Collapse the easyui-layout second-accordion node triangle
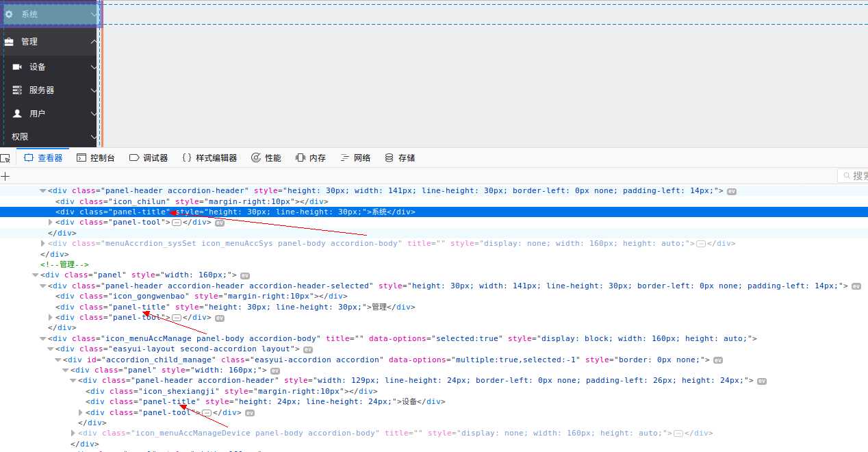The width and height of the screenshot is (868, 452). [51, 349]
